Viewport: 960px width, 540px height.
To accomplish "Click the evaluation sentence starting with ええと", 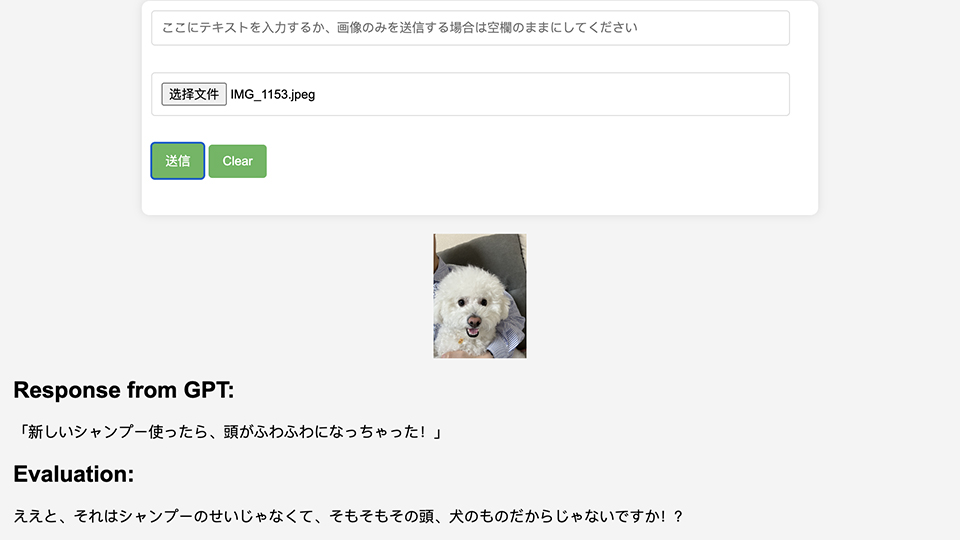I will coord(348,516).
